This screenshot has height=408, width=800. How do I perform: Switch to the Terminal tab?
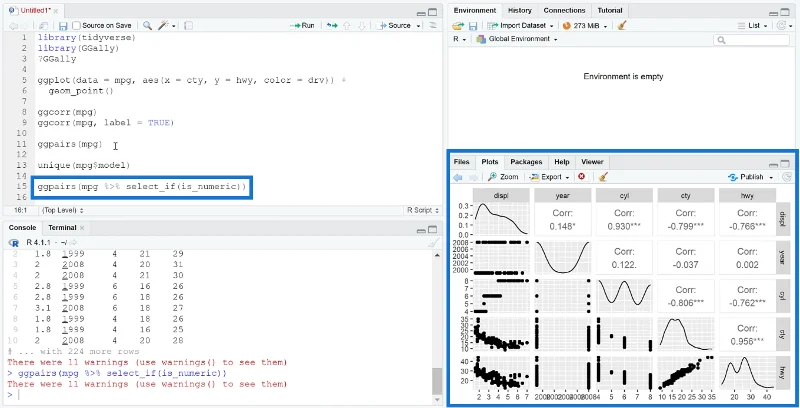pyautogui.click(x=62, y=228)
